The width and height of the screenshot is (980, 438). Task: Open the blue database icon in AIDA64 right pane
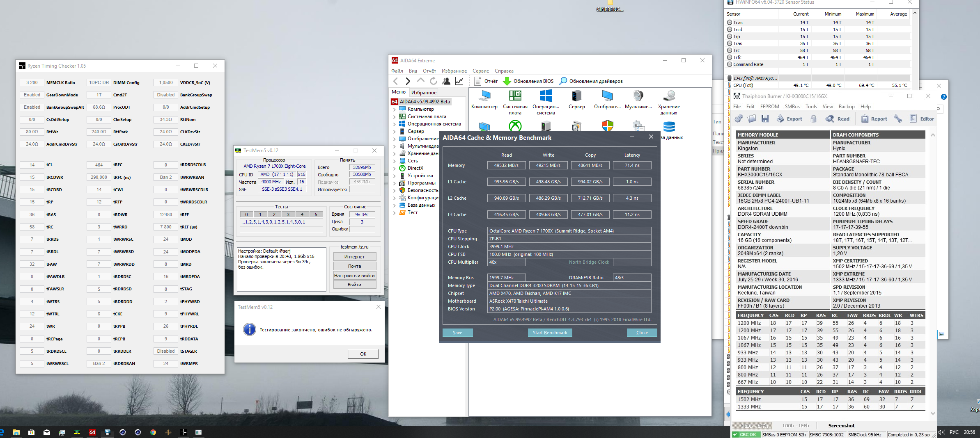click(669, 126)
